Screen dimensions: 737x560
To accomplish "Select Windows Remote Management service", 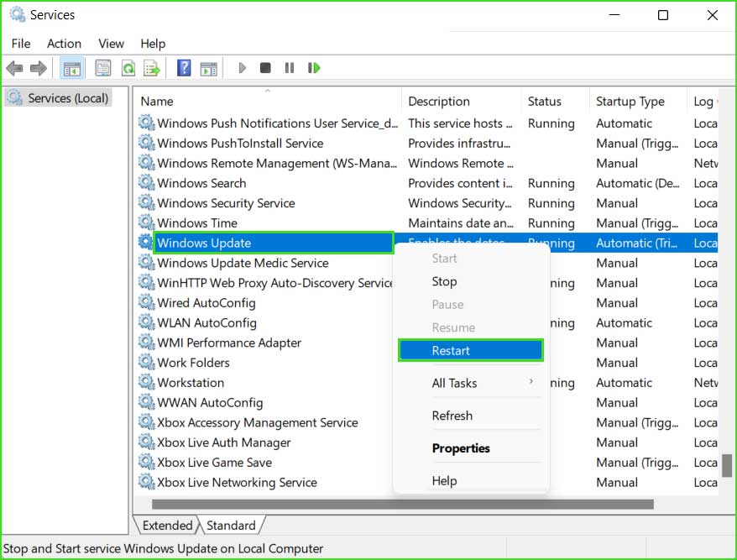I will pyautogui.click(x=277, y=163).
